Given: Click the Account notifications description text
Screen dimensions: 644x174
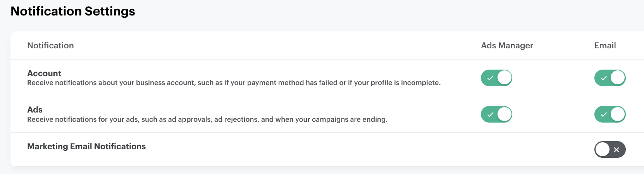Looking at the screenshot, I should point(234,83).
